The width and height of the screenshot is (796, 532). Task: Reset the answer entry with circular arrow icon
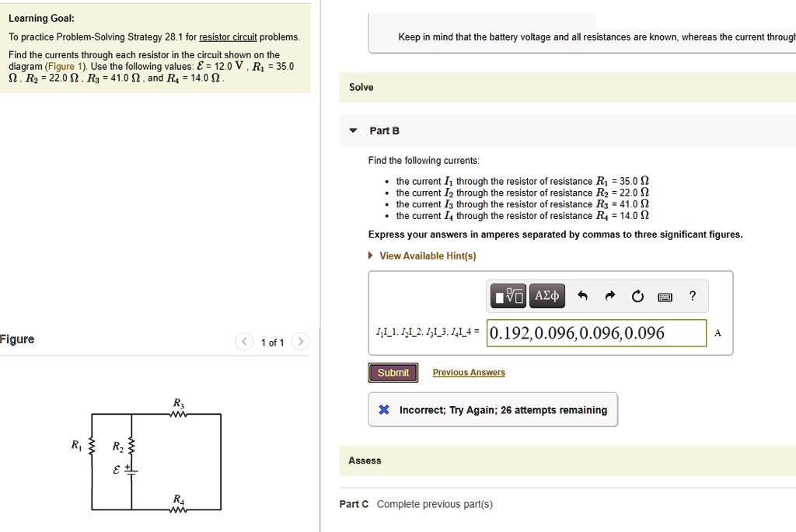pyautogui.click(x=637, y=295)
